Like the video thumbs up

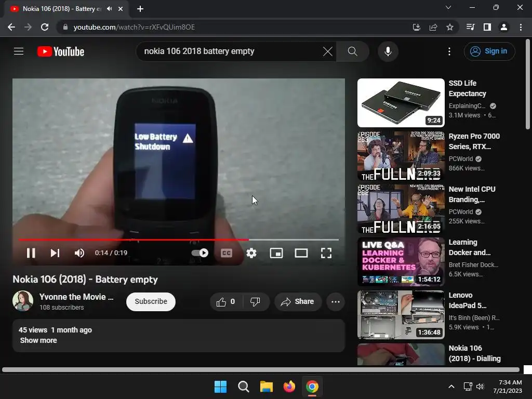point(226,302)
